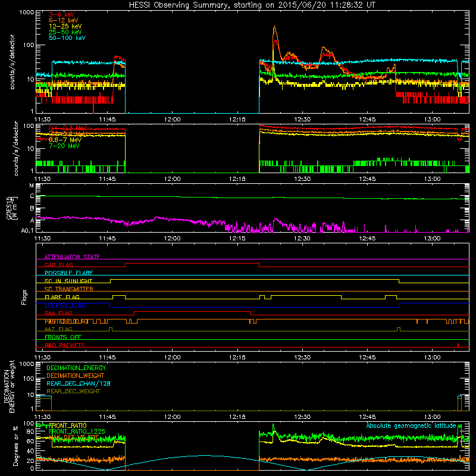This screenshot has width=476, height=476.
Task: Click the HESSI Observing Summary title text
Action: [x=252, y=5]
